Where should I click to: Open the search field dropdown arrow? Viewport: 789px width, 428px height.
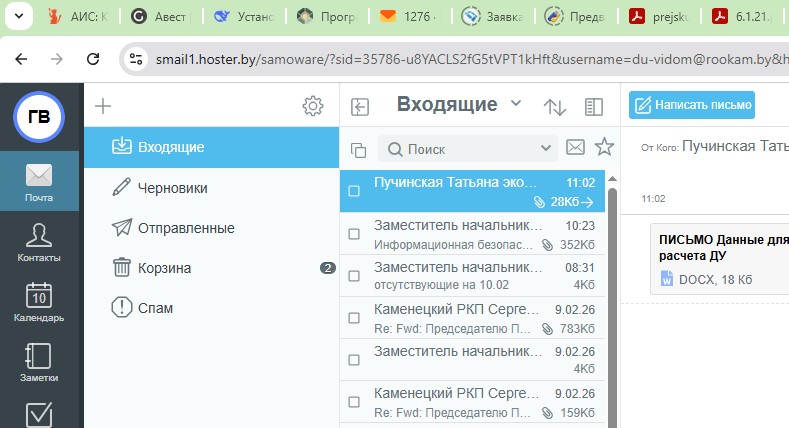pyautogui.click(x=546, y=149)
